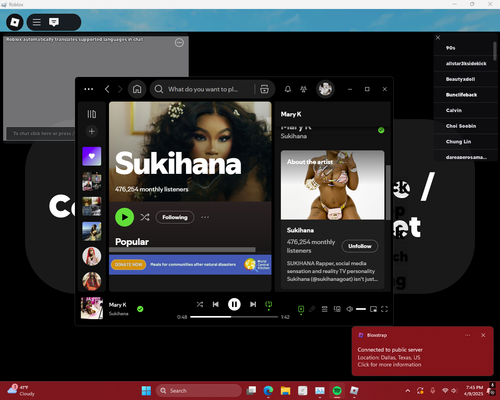Click the Roblox chat input field
500x400 pixels.
pyautogui.click(x=41, y=133)
